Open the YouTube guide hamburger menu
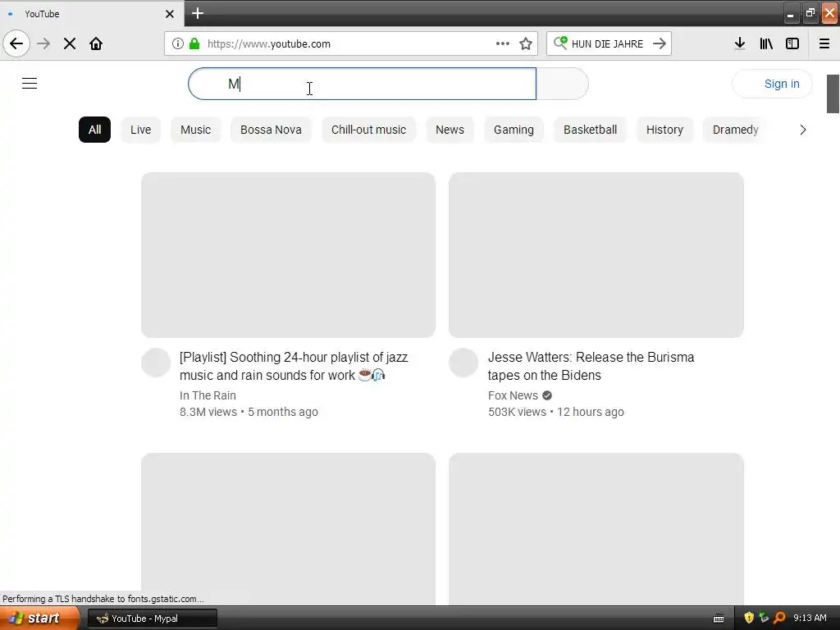 (x=30, y=84)
